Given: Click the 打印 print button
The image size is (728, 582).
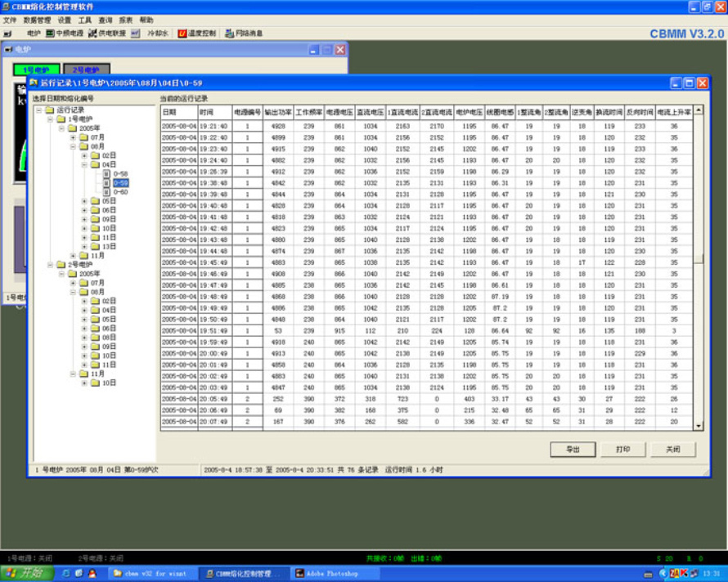Looking at the screenshot, I should pos(623,450).
